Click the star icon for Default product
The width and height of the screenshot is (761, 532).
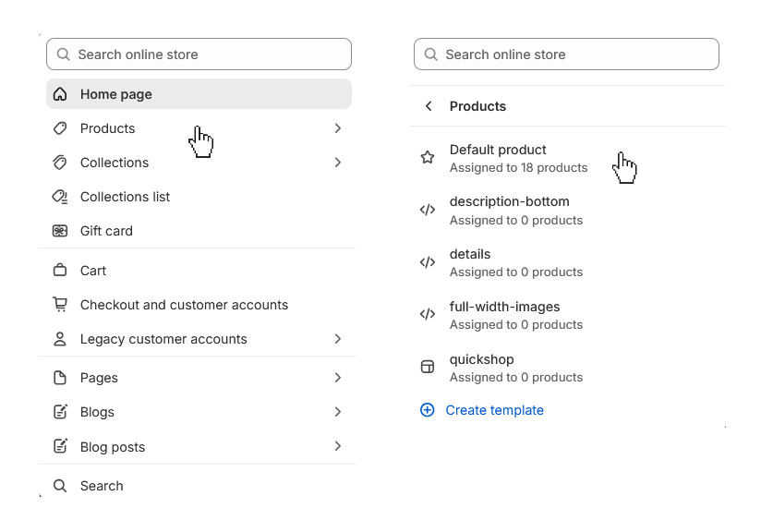click(x=427, y=157)
